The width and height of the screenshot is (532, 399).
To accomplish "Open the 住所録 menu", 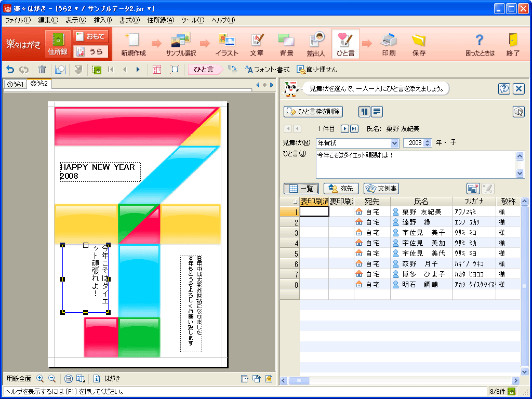I will point(161,20).
